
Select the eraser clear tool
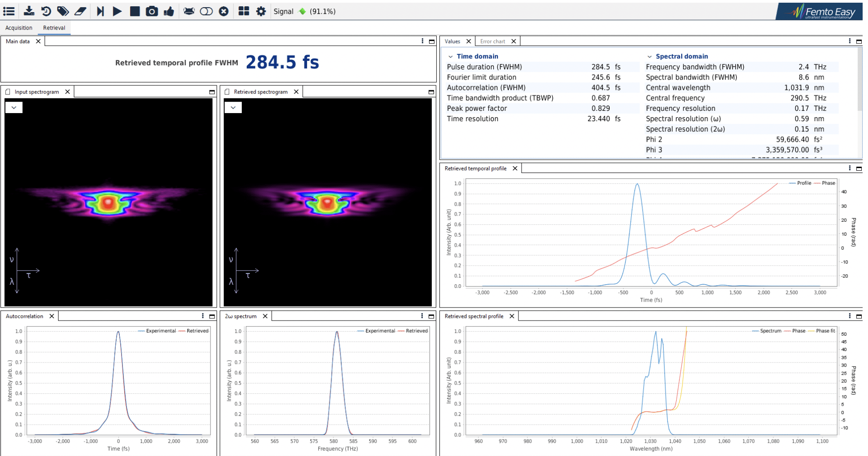point(80,11)
